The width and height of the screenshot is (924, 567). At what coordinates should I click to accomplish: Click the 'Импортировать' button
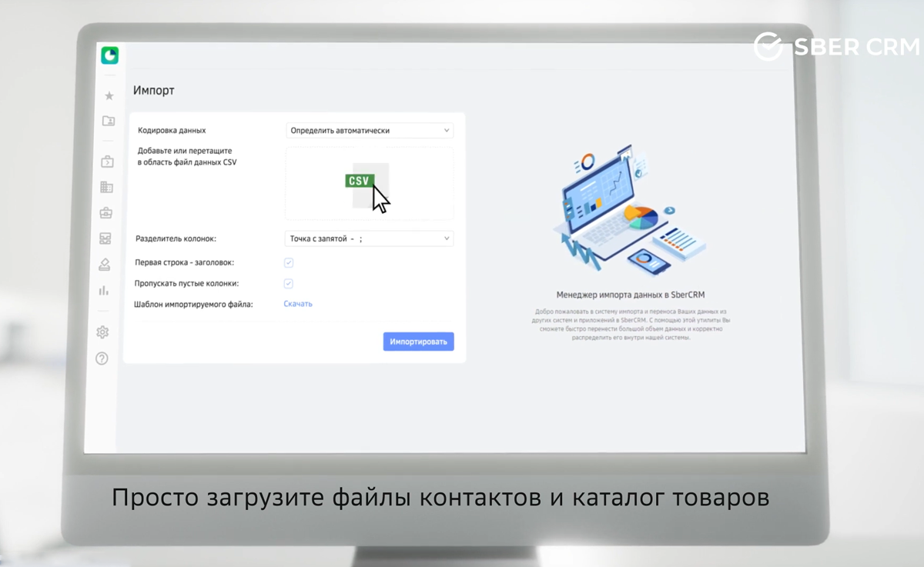tap(419, 342)
